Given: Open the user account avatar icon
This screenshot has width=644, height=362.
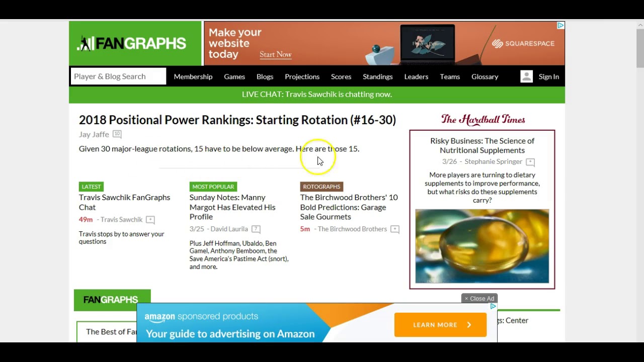Looking at the screenshot, I should pyautogui.click(x=526, y=76).
